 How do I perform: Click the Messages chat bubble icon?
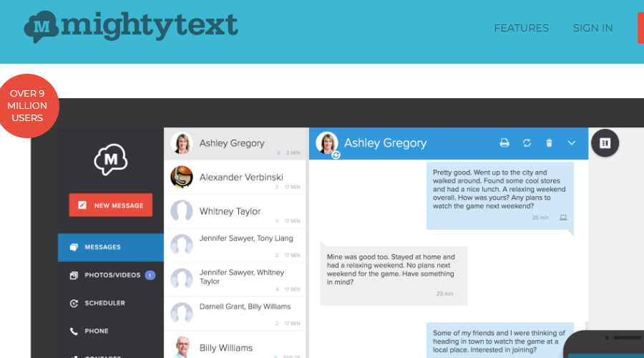pyautogui.click(x=74, y=247)
